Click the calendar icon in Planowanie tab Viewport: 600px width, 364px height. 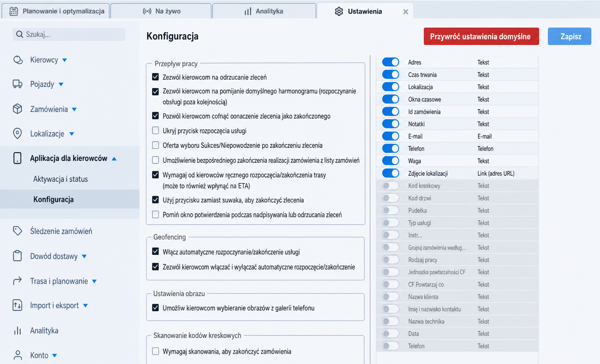coord(13,11)
